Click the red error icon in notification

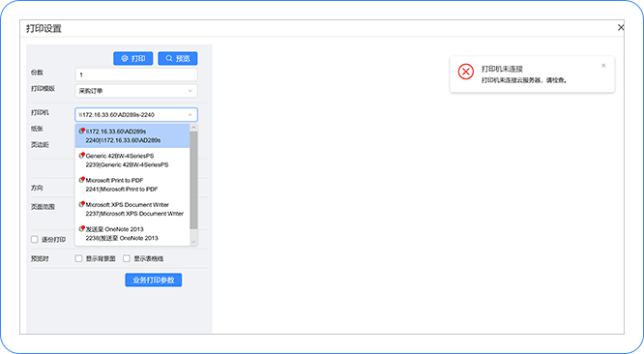coord(466,72)
